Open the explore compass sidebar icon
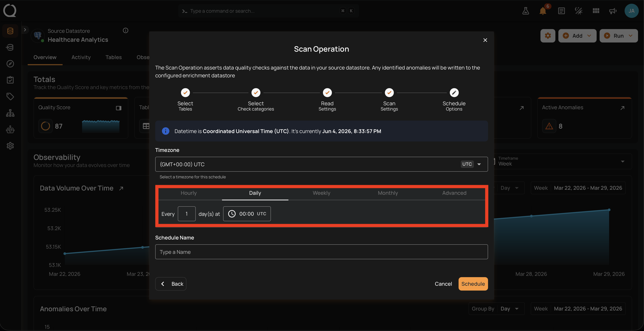The image size is (644, 331). point(10,64)
